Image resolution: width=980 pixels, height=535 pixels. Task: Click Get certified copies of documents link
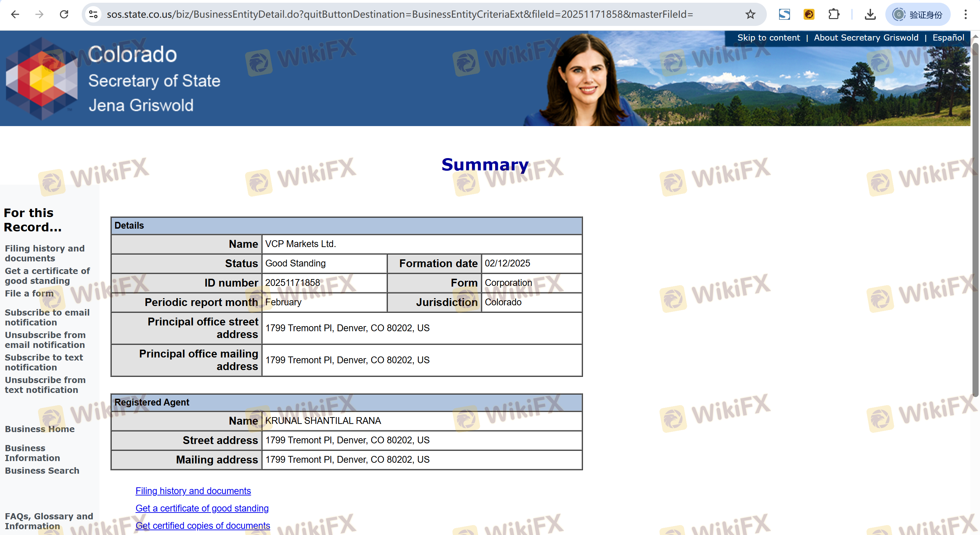(203, 525)
